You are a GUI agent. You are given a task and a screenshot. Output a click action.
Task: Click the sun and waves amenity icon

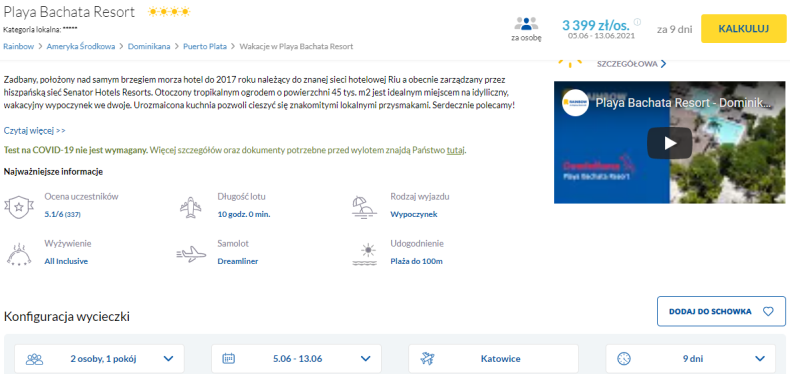click(364, 254)
